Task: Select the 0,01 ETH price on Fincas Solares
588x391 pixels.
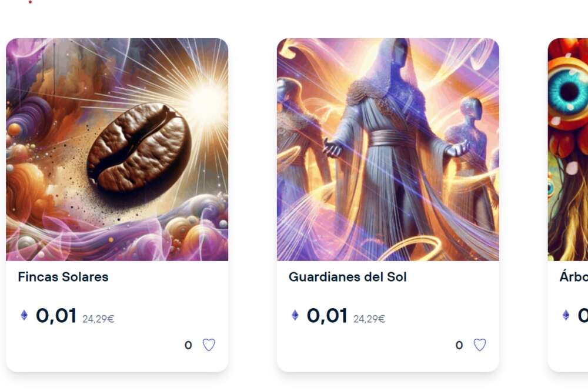Action: (x=56, y=316)
